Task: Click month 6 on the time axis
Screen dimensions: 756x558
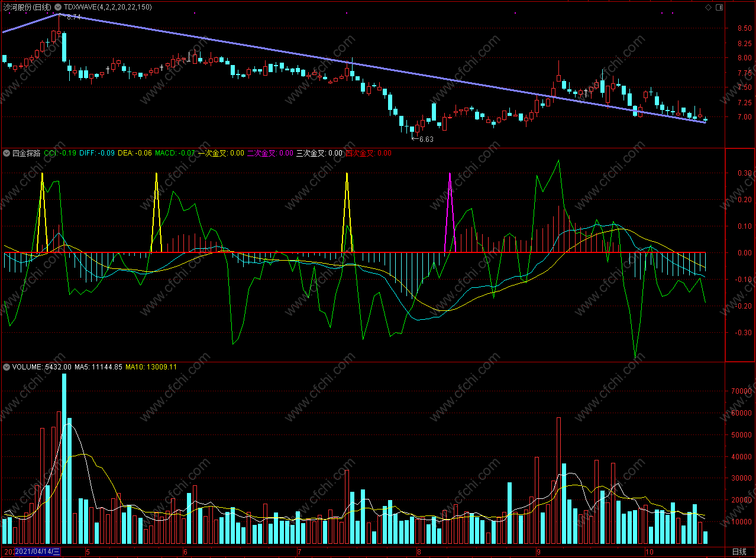Action: (x=185, y=552)
